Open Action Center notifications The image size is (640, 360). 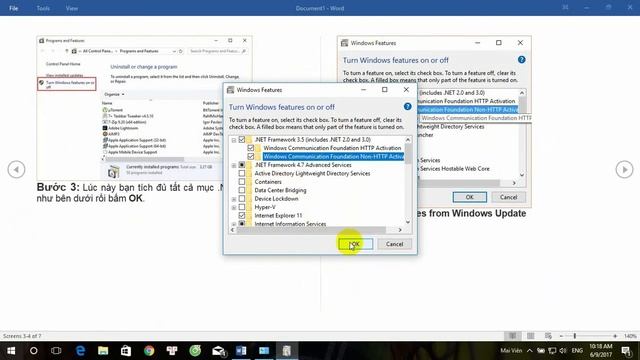[627, 351]
